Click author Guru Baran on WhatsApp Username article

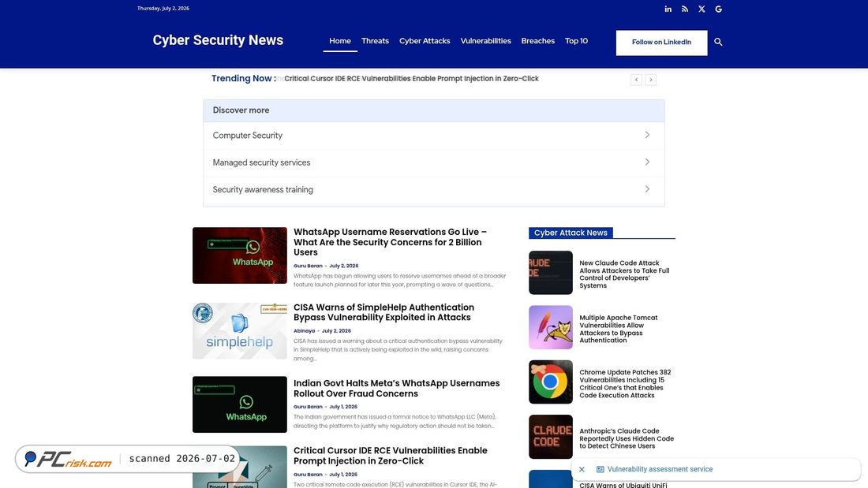point(308,266)
